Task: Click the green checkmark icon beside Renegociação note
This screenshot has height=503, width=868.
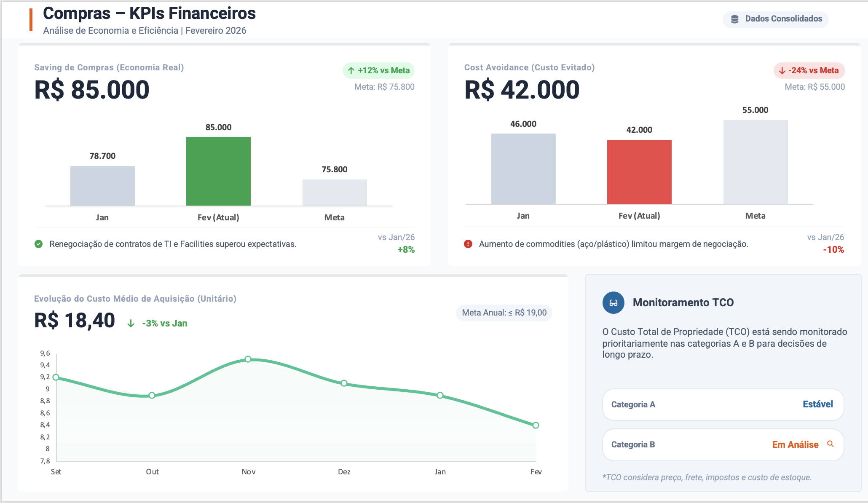Action: click(x=39, y=244)
